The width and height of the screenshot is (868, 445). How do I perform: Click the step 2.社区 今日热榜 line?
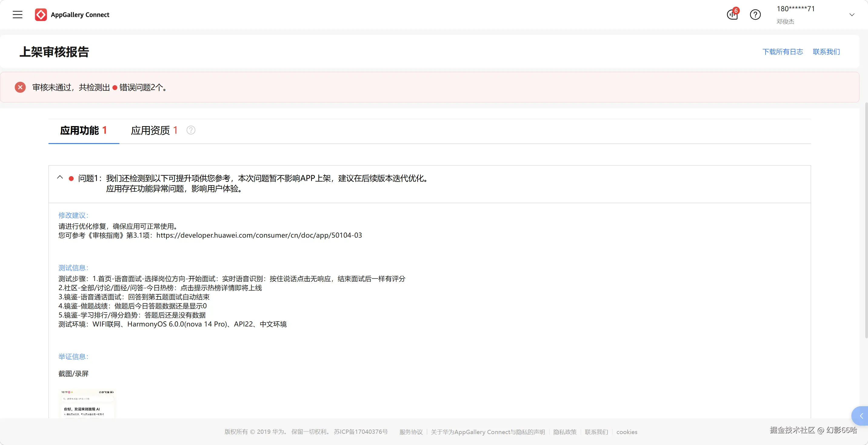(160, 288)
